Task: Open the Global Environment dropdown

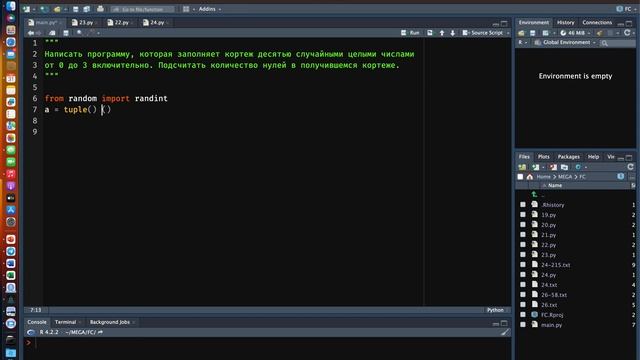Action: click(x=566, y=42)
